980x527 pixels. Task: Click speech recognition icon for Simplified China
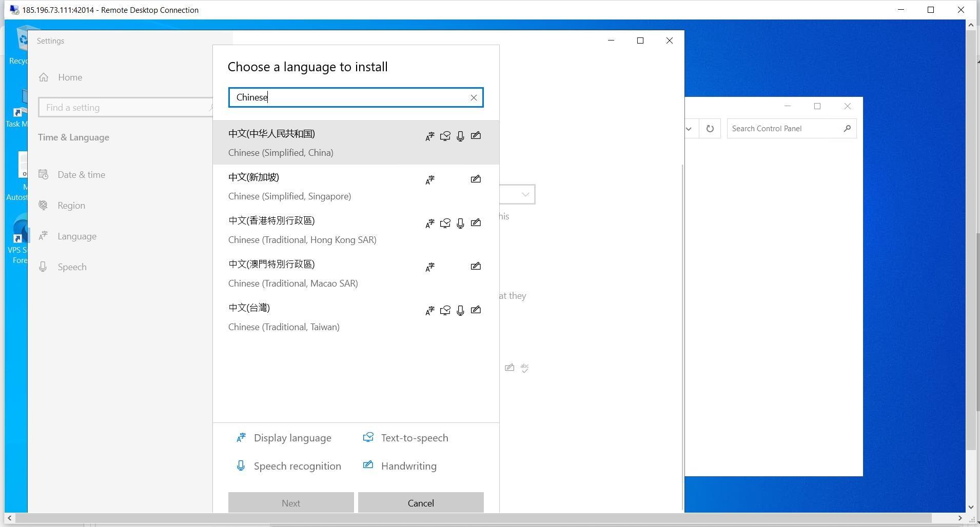point(460,136)
